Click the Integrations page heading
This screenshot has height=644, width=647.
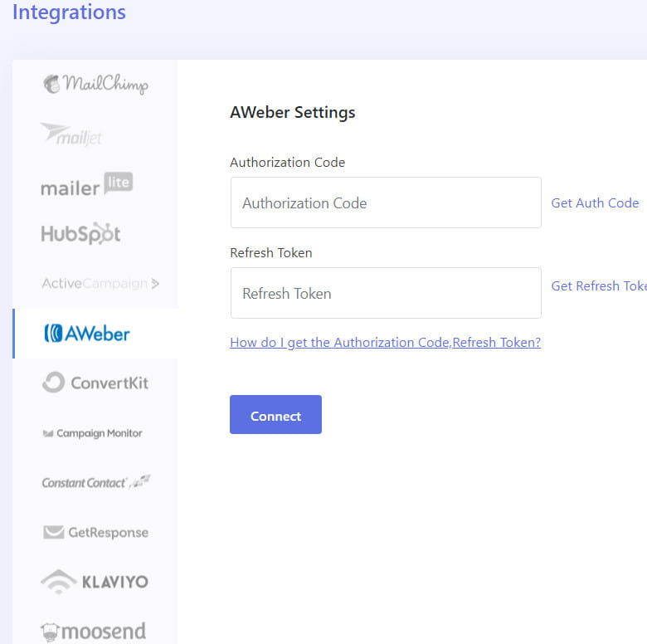tap(69, 12)
